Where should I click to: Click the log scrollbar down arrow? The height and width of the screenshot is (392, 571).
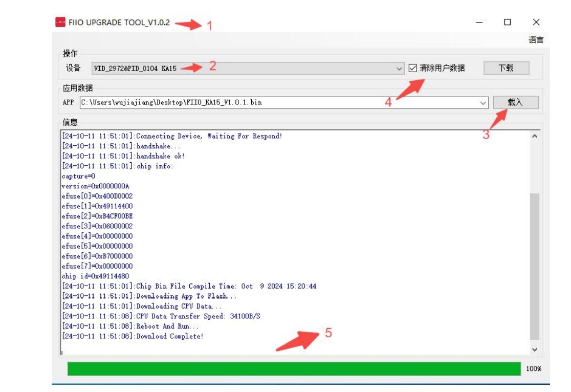tap(535, 350)
